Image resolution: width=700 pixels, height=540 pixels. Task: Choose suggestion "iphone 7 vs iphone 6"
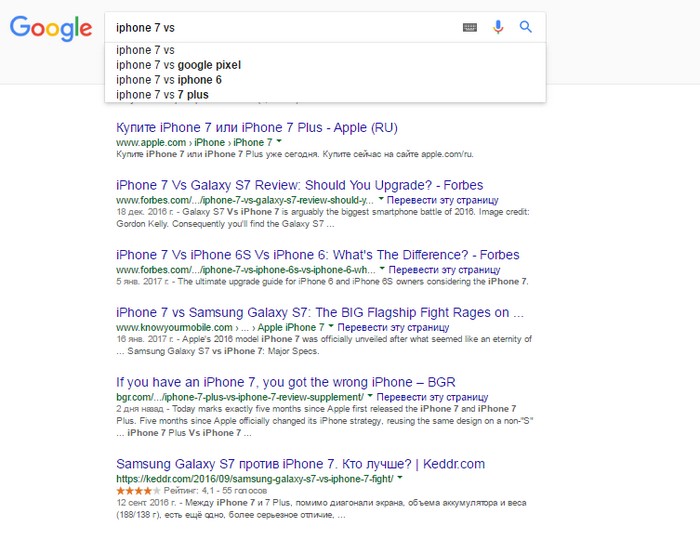tap(168, 80)
